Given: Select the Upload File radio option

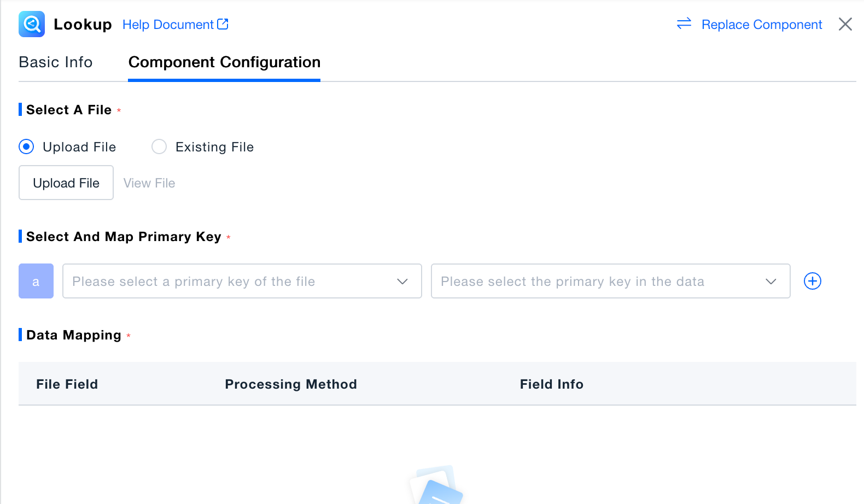Looking at the screenshot, I should [26, 147].
